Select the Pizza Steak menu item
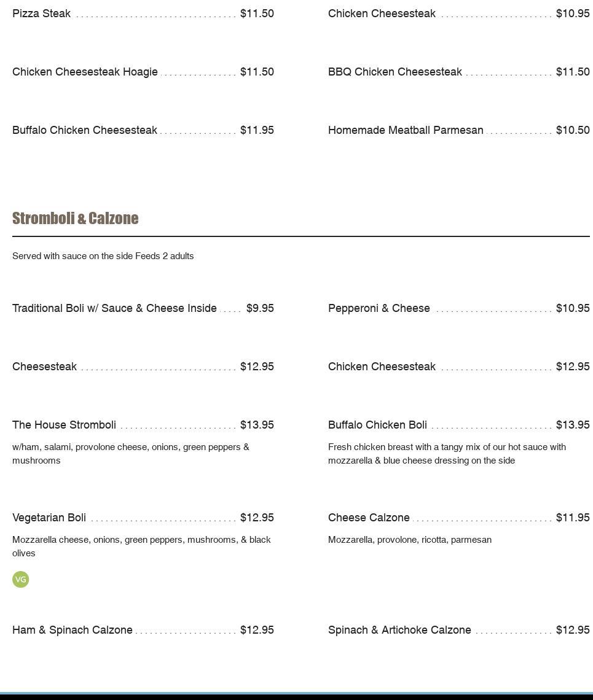The height and width of the screenshot is (700, 593). tap(41, 14)
